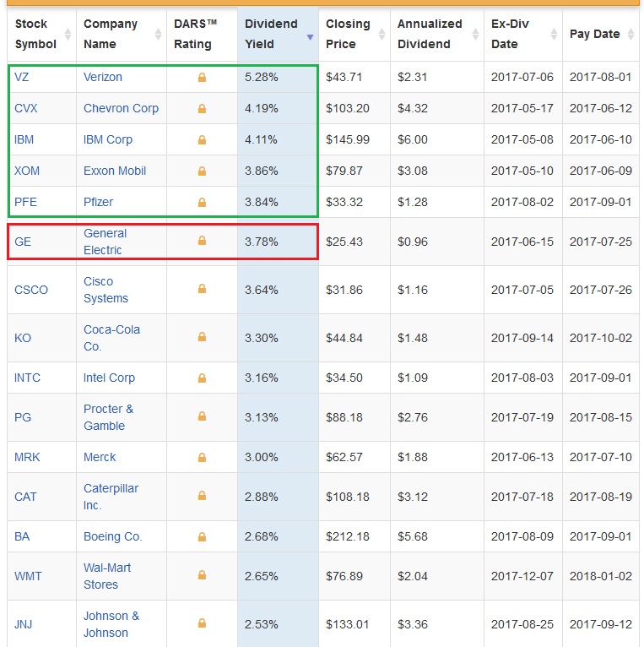Screen dimensions: 644x647
Task: Click the DARS lock icon for Johnson & Johnson
Action: 202,623
